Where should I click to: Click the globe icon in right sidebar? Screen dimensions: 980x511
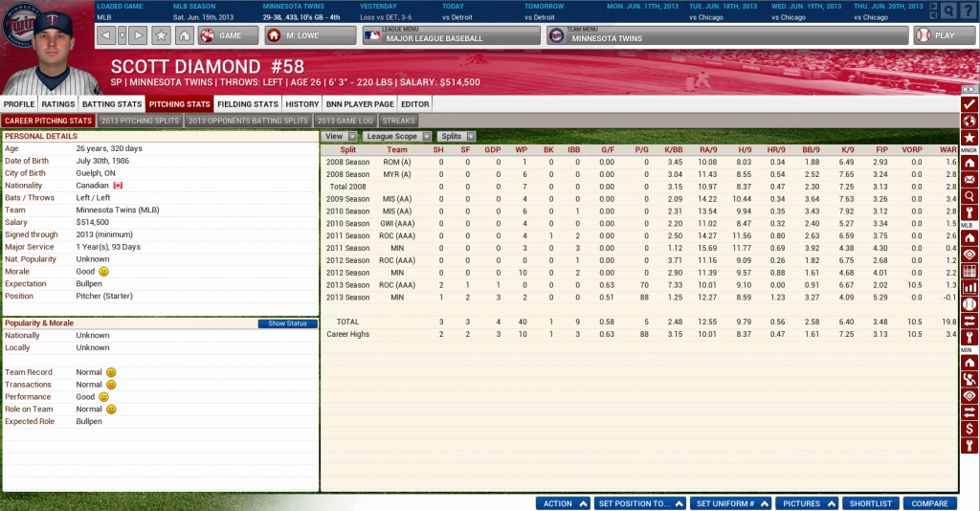[x=969, y=121]
